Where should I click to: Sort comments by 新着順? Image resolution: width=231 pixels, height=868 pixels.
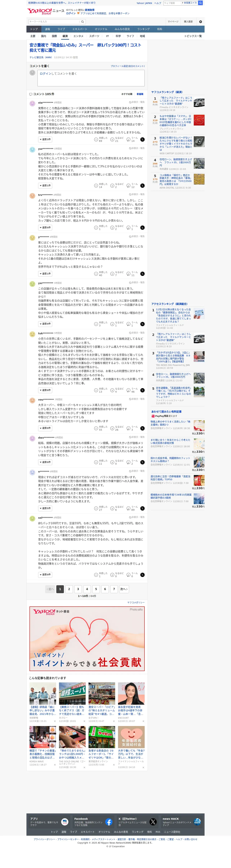point(140,94)
